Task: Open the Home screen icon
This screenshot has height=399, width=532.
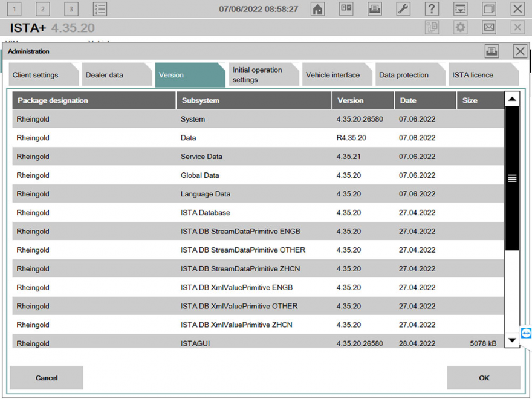Action: click(x=317, y=9)
